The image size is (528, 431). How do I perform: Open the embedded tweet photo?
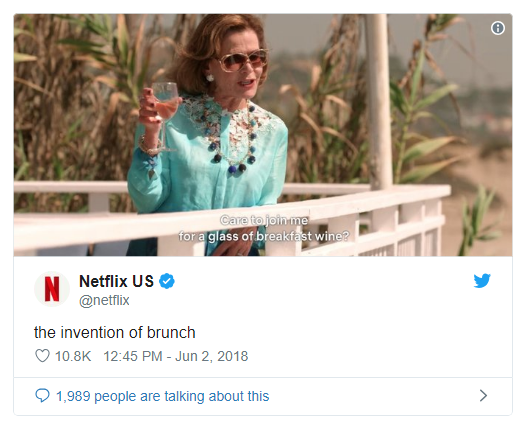coord(263,135)
